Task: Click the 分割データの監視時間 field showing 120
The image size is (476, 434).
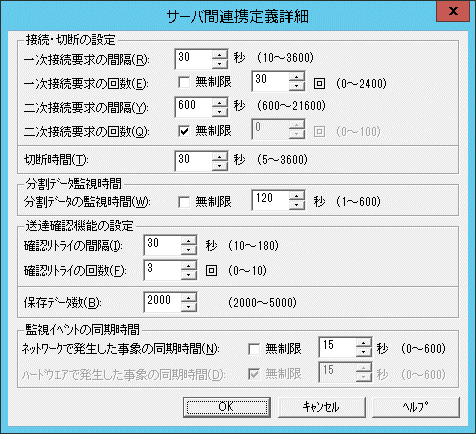Action: pyautogui.click(x=271, y=200)
